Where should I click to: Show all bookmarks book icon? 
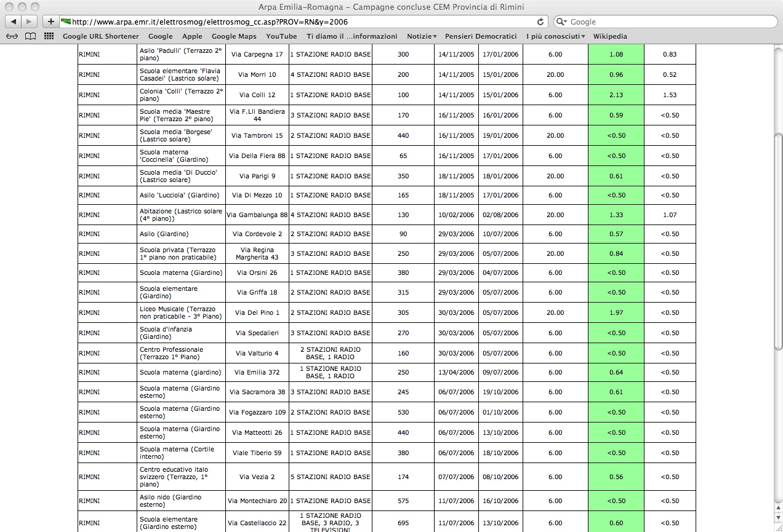point(30,36)
